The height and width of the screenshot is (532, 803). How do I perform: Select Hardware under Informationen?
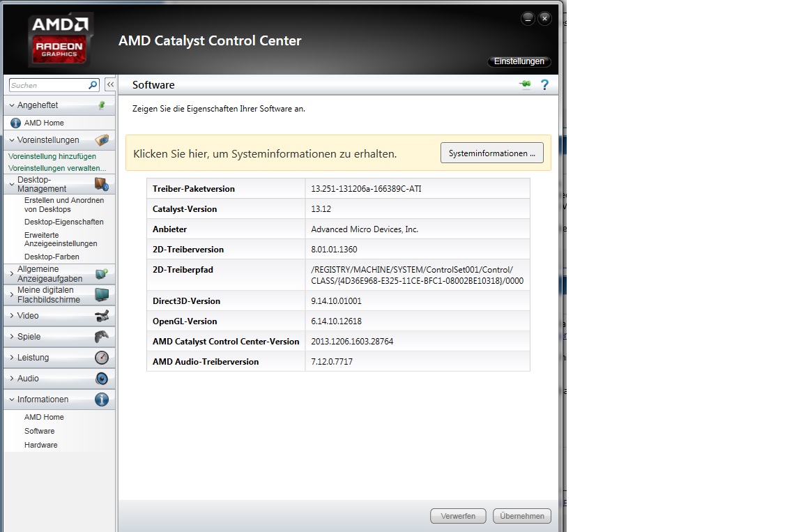41,445
